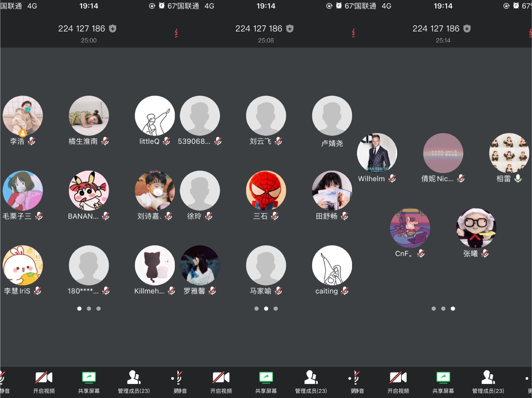Open the BANAN... participant avatar
The width and height of the screenshot is (532, 398).
[x=89, y=190]
